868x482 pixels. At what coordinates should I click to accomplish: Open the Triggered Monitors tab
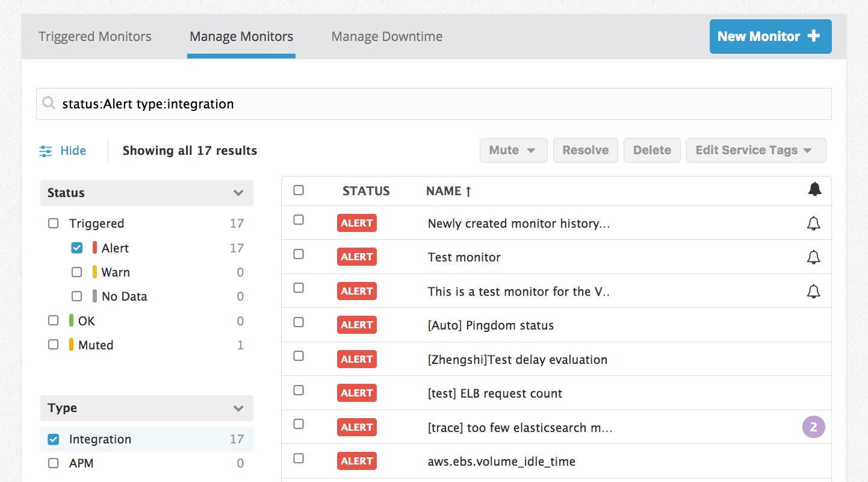(x=95, y=36)
